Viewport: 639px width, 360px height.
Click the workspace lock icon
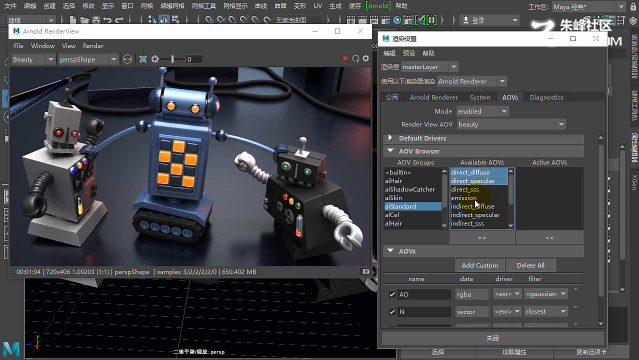point(633,7)
